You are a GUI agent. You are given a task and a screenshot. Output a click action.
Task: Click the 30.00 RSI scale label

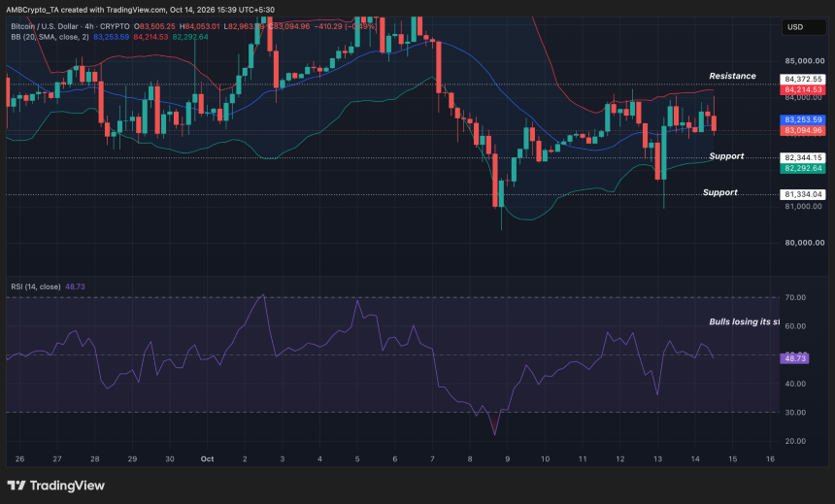tap(795, 413)
